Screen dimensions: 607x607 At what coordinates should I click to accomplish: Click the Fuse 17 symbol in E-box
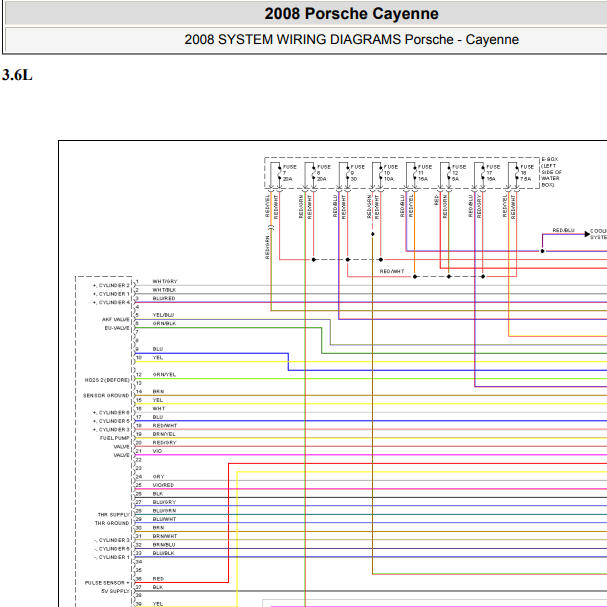pos(483,173)
